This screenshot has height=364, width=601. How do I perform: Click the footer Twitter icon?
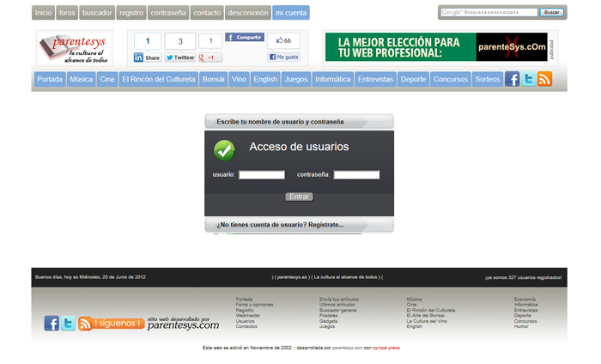tap(68, 324)
